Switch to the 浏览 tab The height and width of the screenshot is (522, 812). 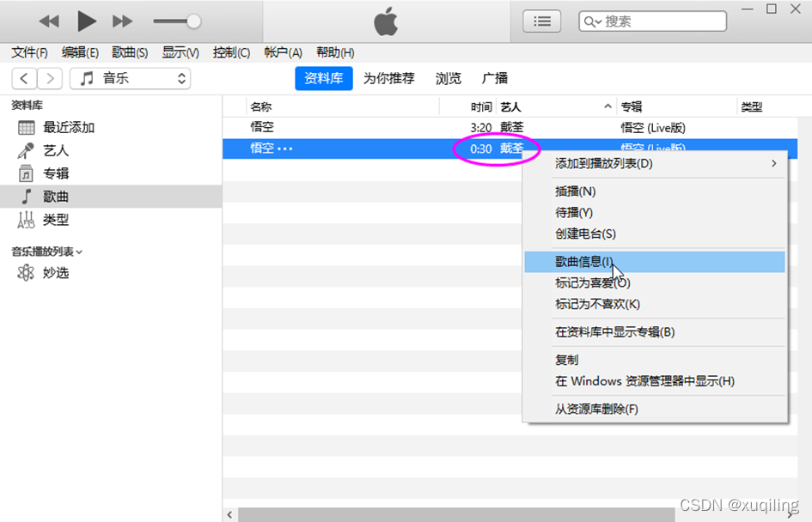tap(448, 78)
